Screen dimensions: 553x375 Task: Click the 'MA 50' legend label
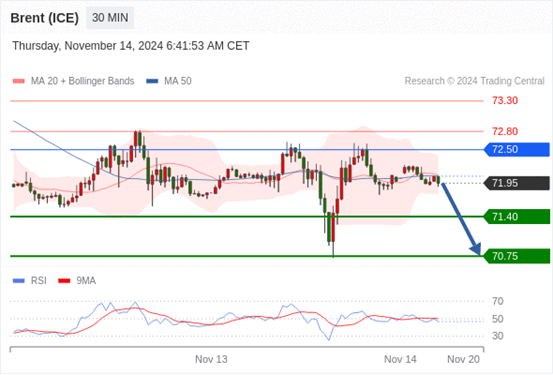(x=178, y=81)
